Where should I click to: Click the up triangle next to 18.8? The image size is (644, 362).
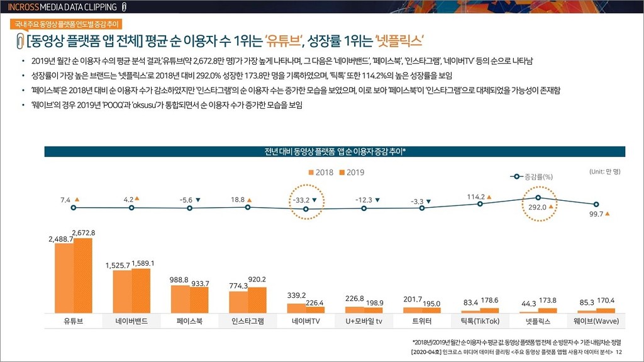(249, 200)
